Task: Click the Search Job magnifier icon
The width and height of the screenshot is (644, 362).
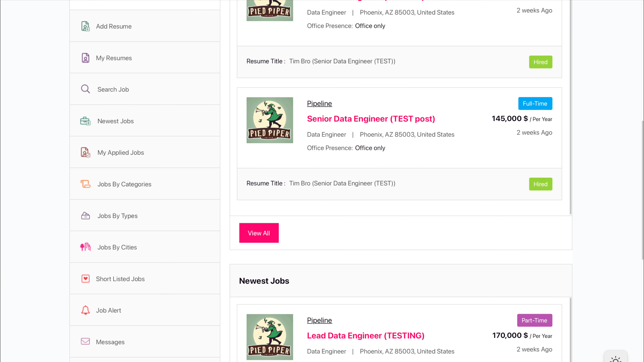Action: 86,89
